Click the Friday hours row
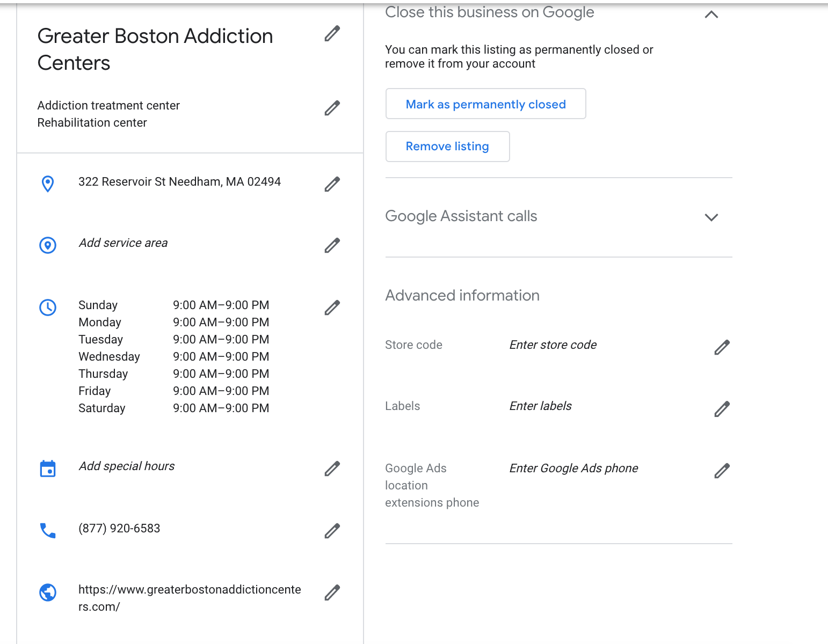828x644 pixels. pyautogui.click(x=174, y=391)
